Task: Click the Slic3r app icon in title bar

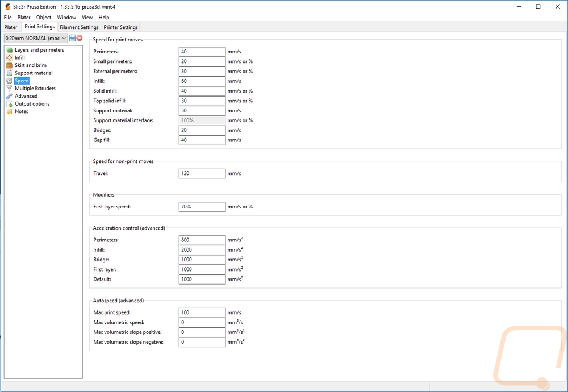Action: [x=7, y=6]
